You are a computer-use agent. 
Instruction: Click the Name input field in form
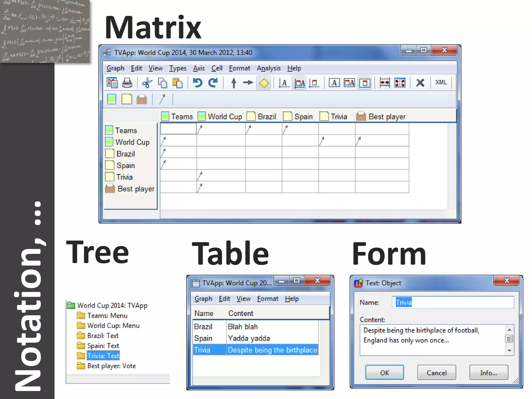click(453, 302)
